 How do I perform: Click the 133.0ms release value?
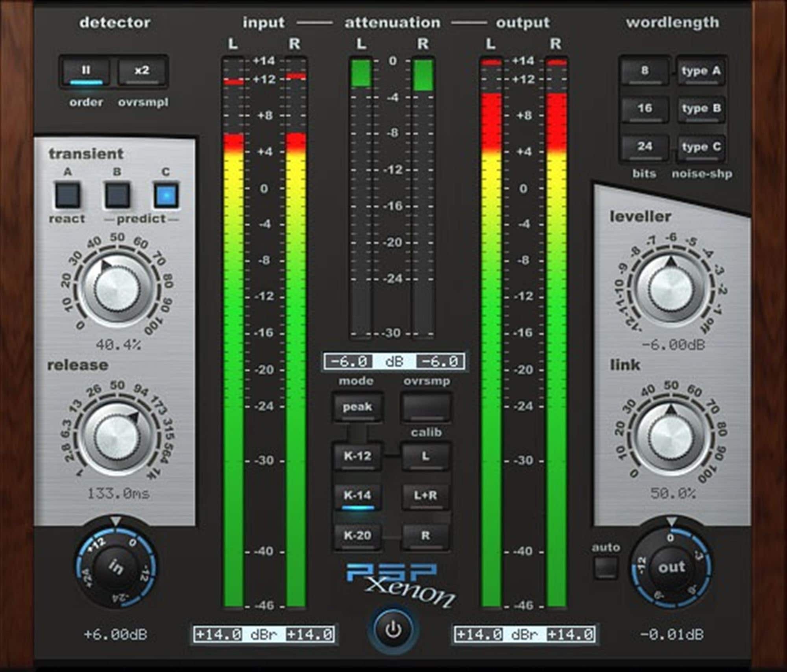(x=118, y=493)
